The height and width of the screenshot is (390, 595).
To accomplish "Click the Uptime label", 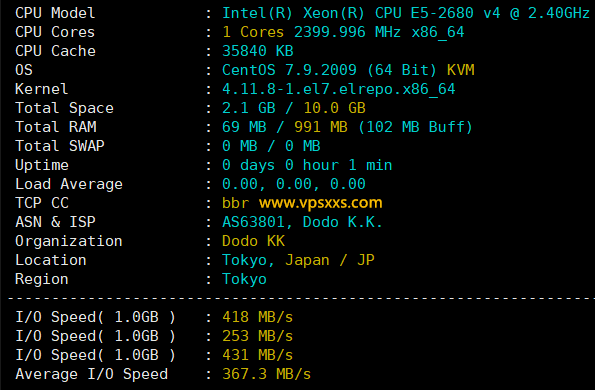I will point(42,165).
